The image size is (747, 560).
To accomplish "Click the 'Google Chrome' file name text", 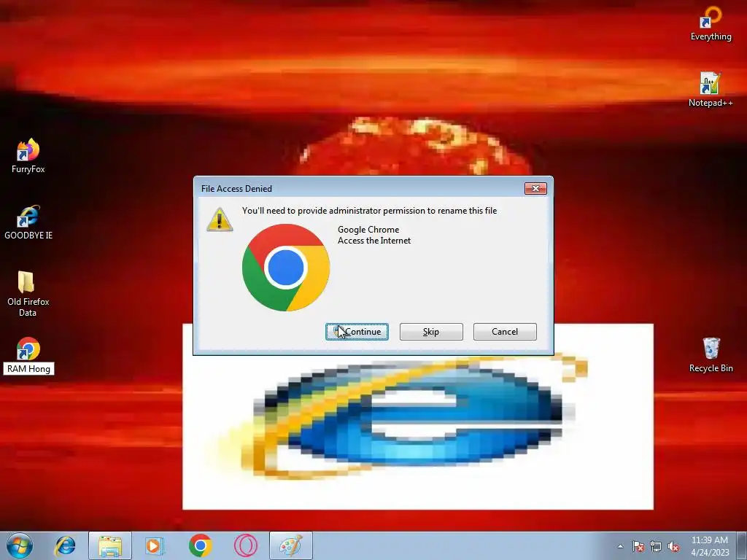I will tap(368, 230).
